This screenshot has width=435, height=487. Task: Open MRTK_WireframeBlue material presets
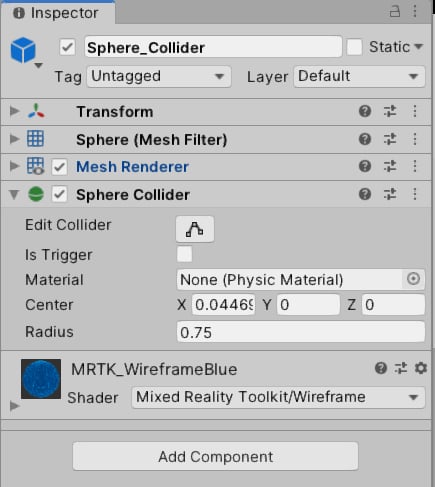coord(401,368)
